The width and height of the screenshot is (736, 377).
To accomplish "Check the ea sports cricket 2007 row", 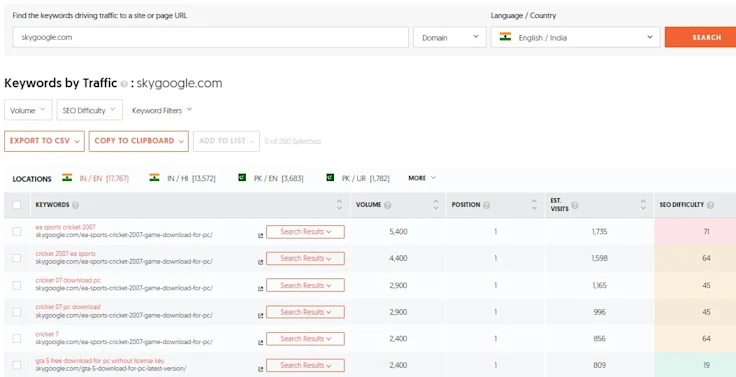I will point(17,231).
